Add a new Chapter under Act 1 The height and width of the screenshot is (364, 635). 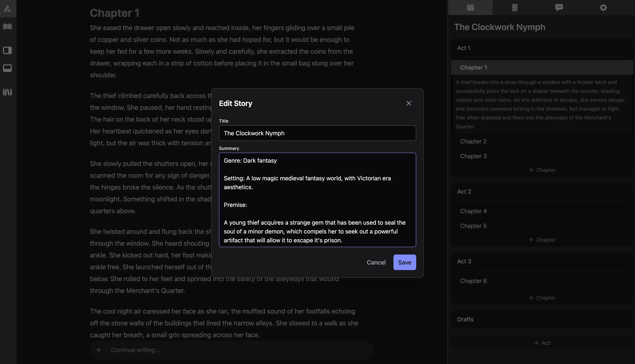click(x=542, y=170)
